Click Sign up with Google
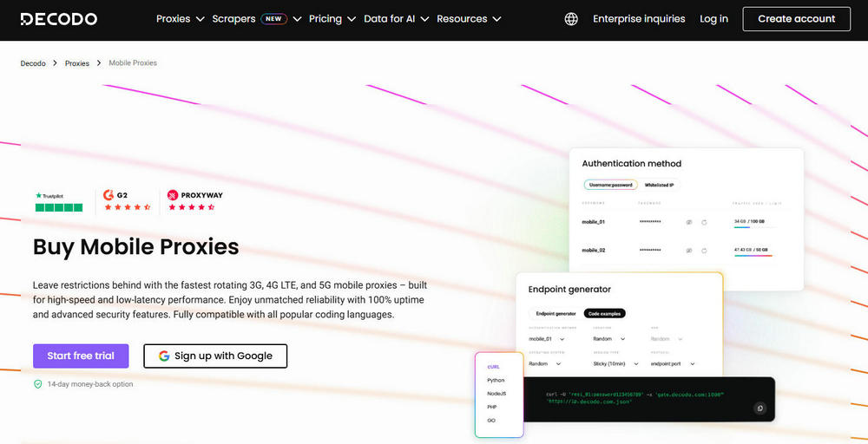Image resolution: width=868 pixels, height=444 pixels. pyautogui.click(x=215, y=356)
